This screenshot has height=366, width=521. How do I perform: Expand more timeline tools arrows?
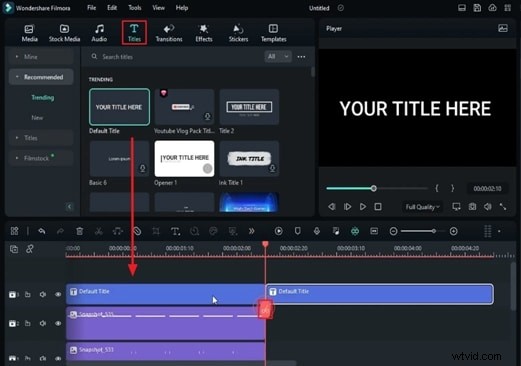coord(252,231)
